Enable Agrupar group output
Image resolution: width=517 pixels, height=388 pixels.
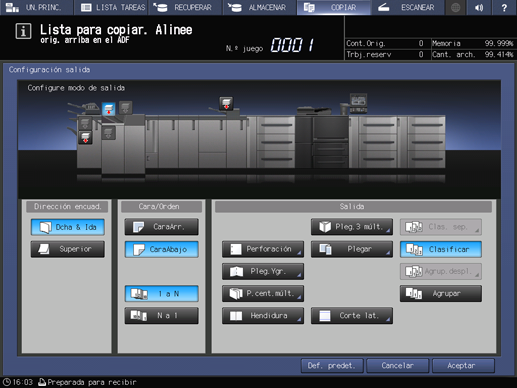tap(441, 294)
